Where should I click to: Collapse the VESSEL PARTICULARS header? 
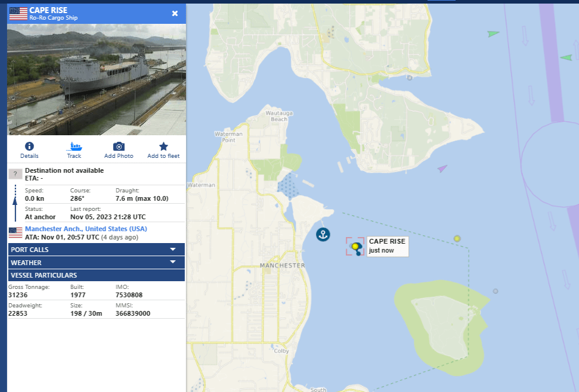tap(96, 275)
